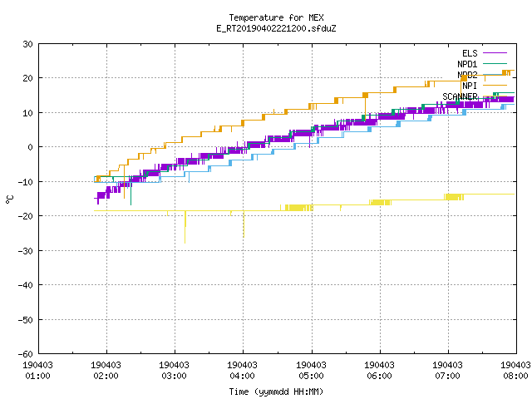Click the y-axis tick label '-20'
The height and width of the screenshot is (399, 532).
pyautogui.click(x=26, y=216)
